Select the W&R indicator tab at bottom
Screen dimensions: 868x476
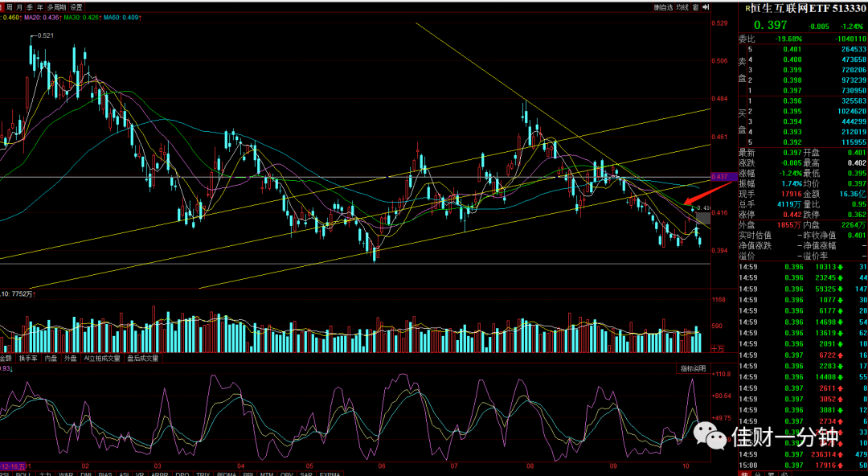tap(67, 474)
